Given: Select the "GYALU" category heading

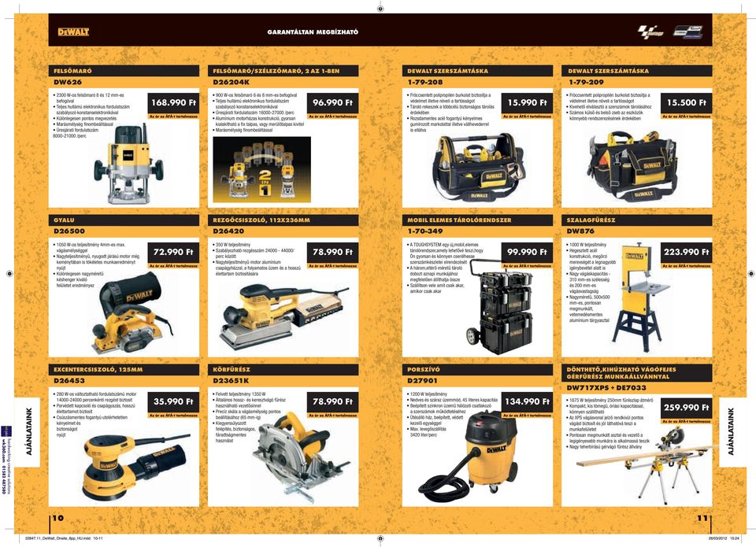Looking at the screenshot, I should tap(64, 220).
